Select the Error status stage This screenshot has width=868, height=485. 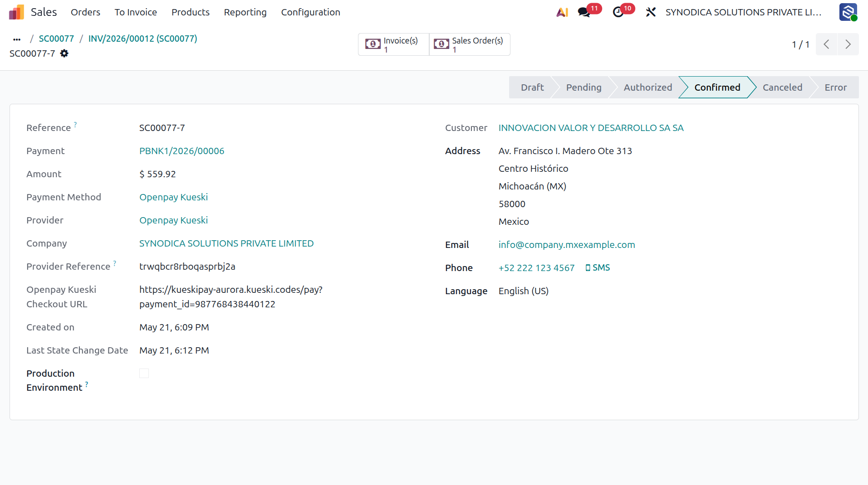[x=835, y=87]
